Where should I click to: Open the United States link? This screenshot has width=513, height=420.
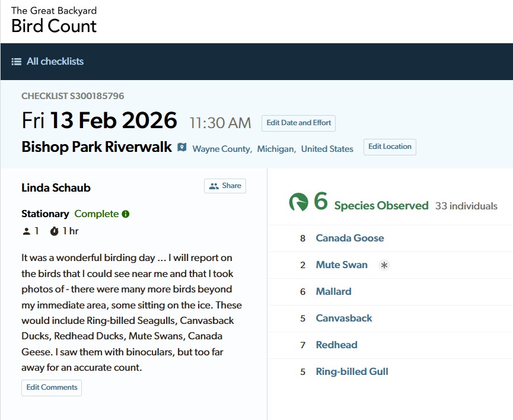pos(327,149)
